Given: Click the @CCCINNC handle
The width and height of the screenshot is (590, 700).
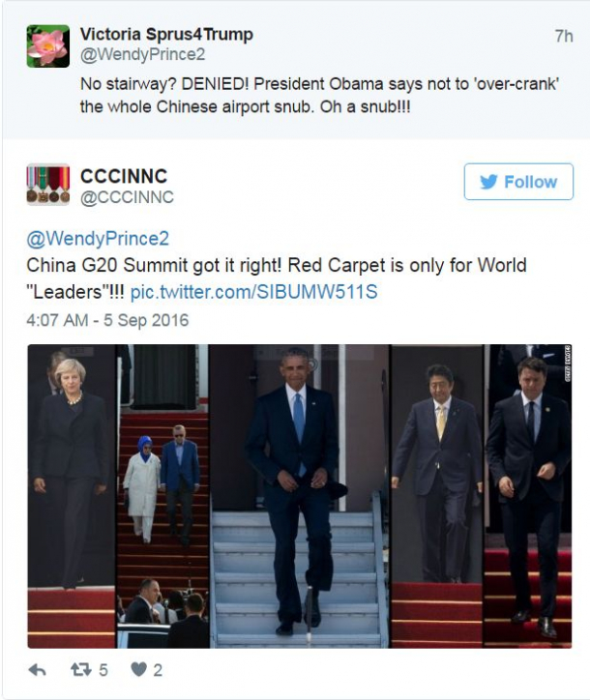Looking at the screenshot, I should [x=127, y=197].
